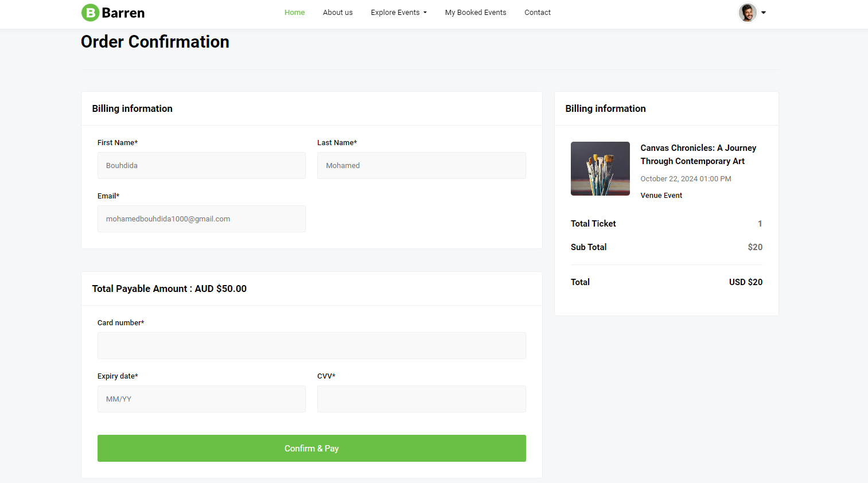Expand the caret beside the profile picture
Viewport: 868px width, 483px height.
[764, 13]
